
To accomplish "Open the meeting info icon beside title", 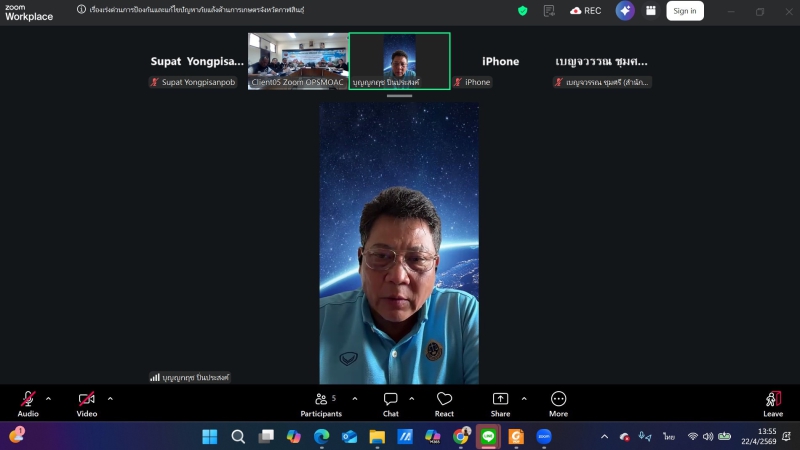I will 81,10.
